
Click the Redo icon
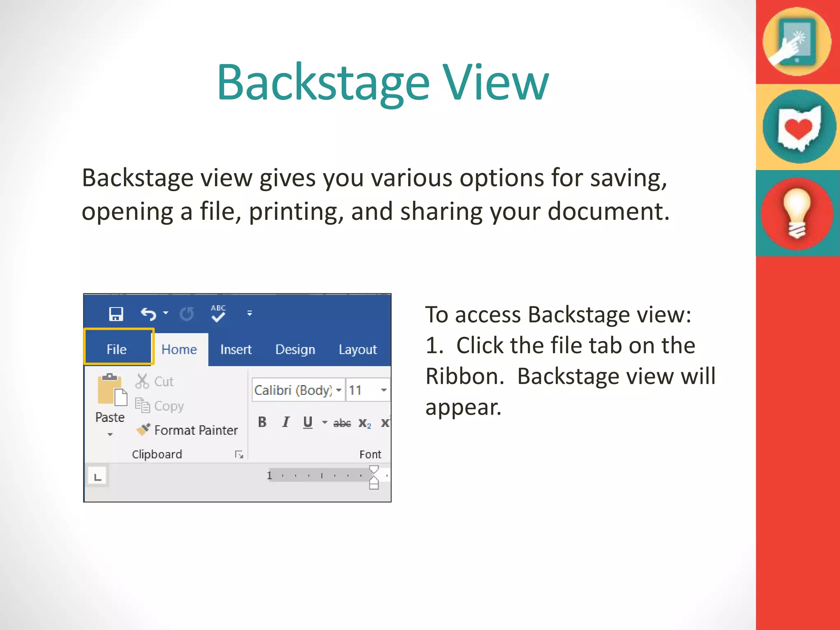tap(187, 314)
